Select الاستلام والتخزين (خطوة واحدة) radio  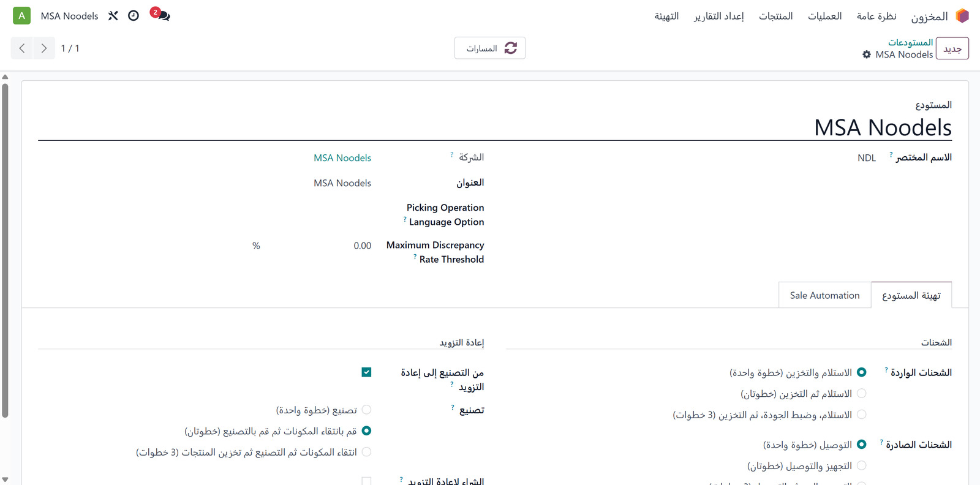point(862,372)
